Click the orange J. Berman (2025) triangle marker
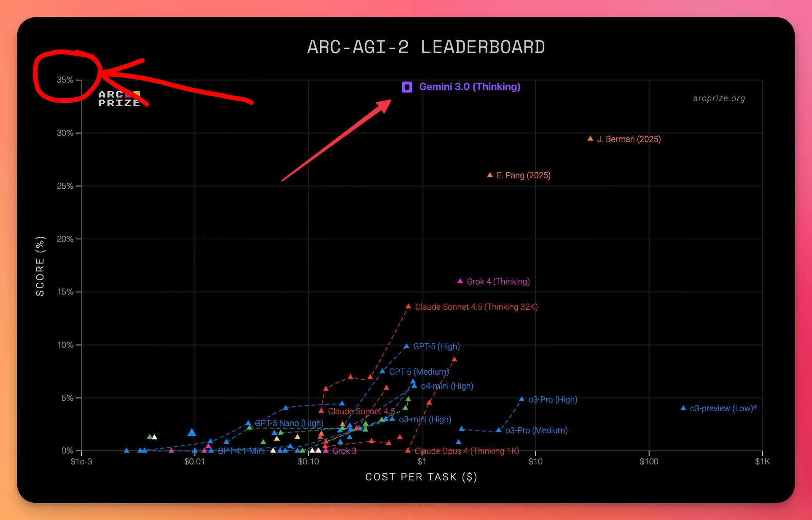The width and height of the screenshot is (812, 520). 590,139
